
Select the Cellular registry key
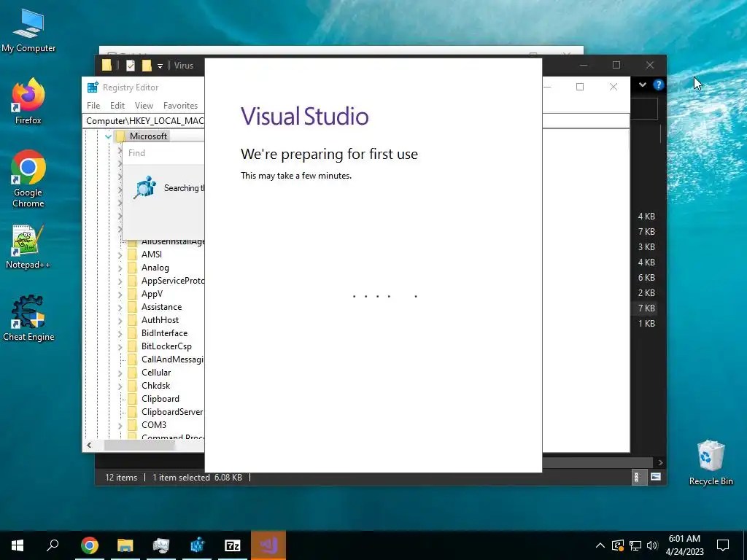(156, 373)
